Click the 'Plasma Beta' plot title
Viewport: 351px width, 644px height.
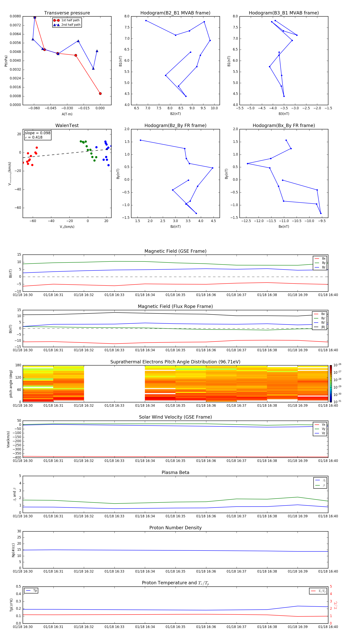[x=175, y=473]
